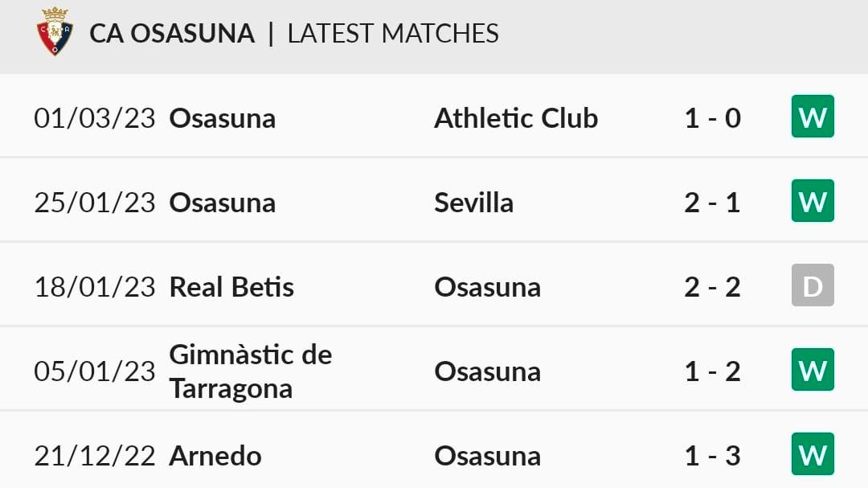The height and width of the screenshot is (488, 868).
Task: Click the CA Osasuna club crest
Action: pos(55,31)
